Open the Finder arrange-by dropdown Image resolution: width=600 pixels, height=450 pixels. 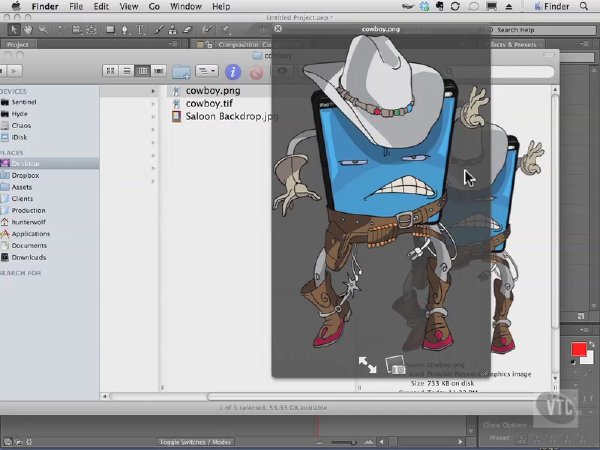[207, 71]
